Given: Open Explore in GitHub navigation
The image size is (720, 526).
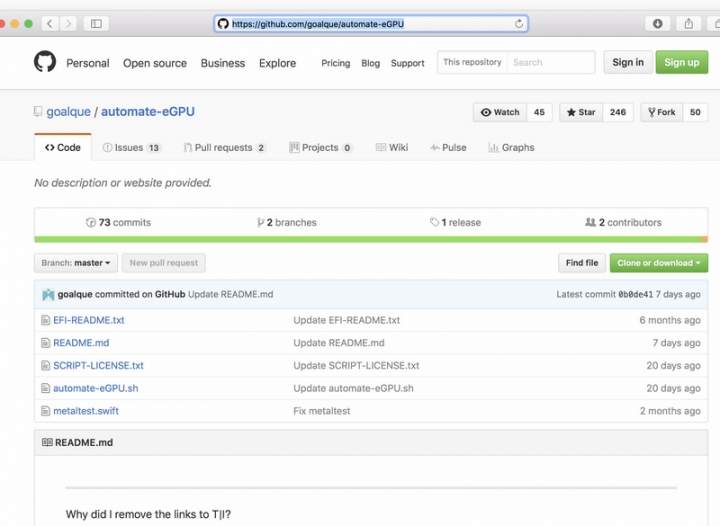Looking at the screenshot, I should (277, 63).
